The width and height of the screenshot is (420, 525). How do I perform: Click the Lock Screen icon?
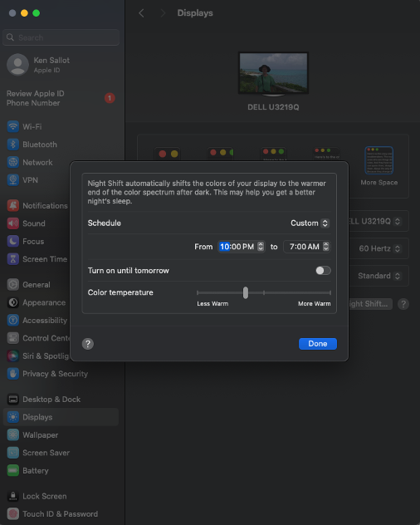(x=13, y=496)
